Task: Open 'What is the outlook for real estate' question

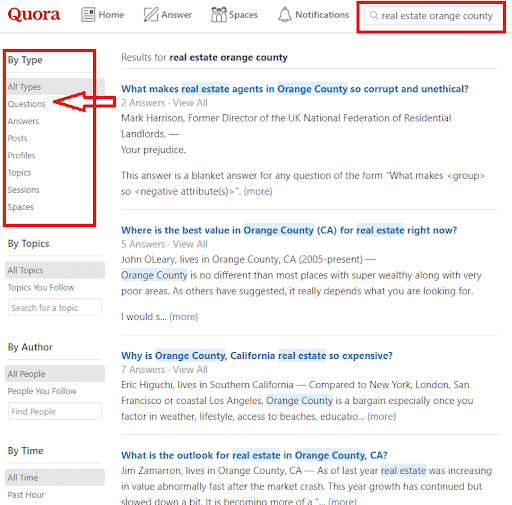Action: [x=254, y=455]
